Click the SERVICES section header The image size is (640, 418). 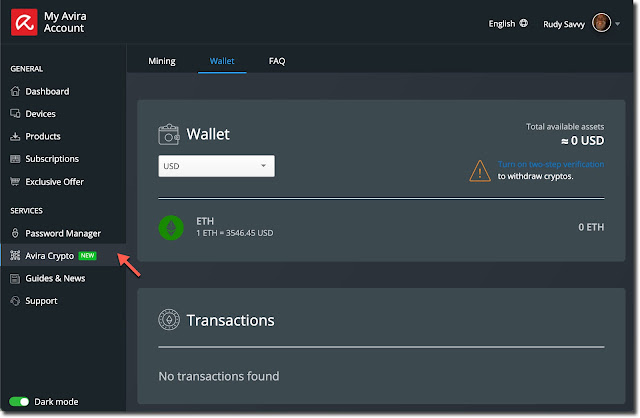(27, 211)
